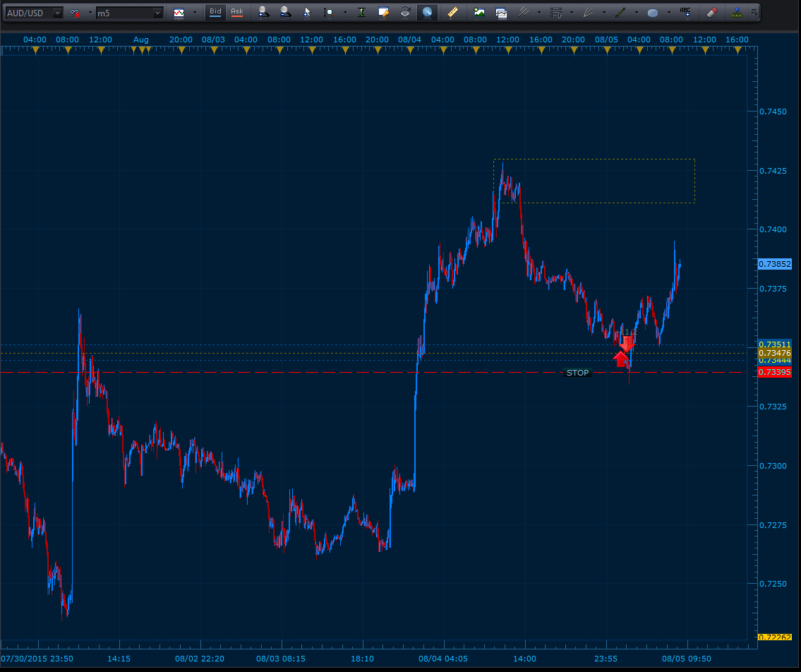This screenshot has height=672, width=801.
Task: Click the zoom out magnifier icon
Action: (x=284, y=12)
